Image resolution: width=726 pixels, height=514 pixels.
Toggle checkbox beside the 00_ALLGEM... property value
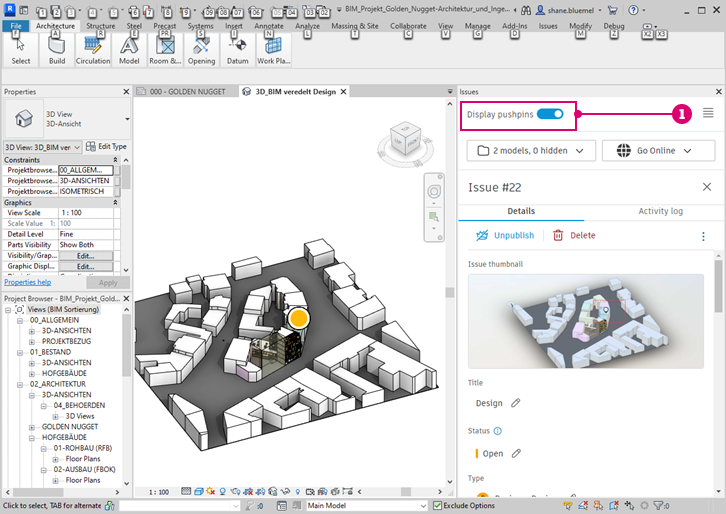(x=117, y=170)
